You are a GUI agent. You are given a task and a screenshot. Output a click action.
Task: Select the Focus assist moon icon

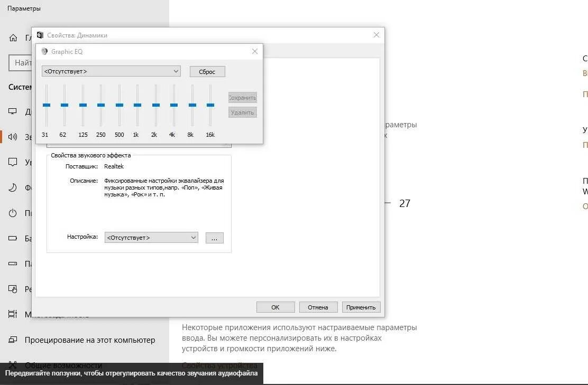click(x=13, y=187)
